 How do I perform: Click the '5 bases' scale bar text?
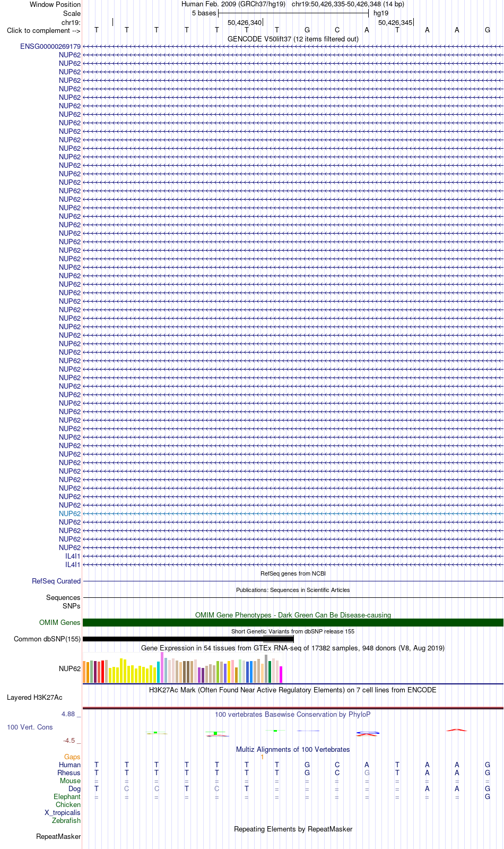point(204,13)
